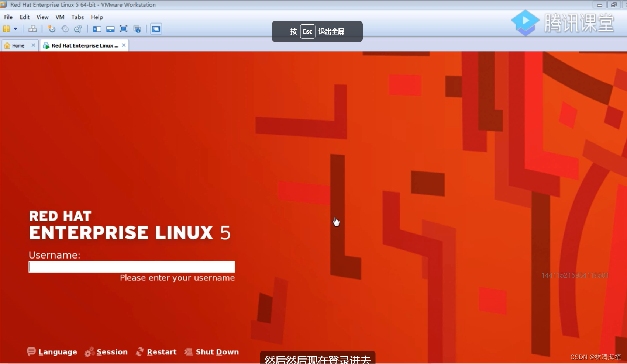627x364 pixels.
Task: Enter full screen mode icon
Action: tap(124, 29)
